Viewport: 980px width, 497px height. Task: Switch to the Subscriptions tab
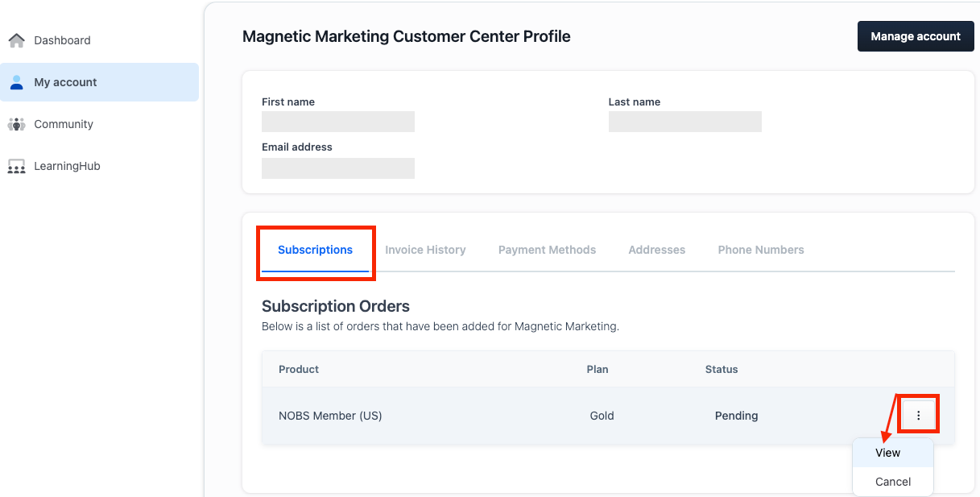[315, 250]
